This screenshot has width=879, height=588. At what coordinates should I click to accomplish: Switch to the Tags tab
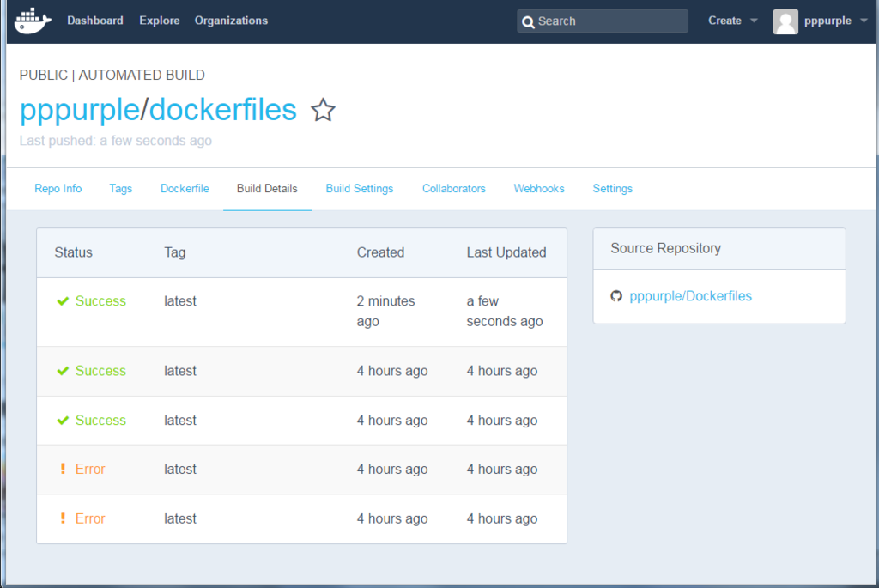tap(120, 188)
